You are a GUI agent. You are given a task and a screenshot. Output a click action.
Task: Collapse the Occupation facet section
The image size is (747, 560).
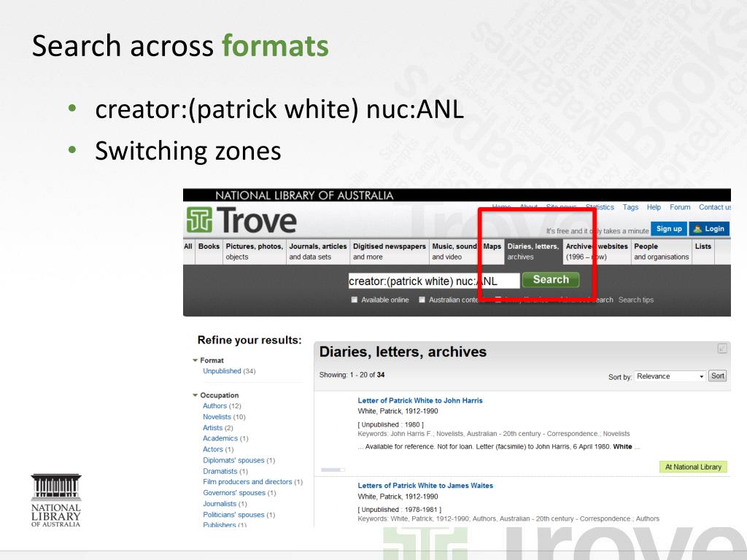(x=196, y=395)
